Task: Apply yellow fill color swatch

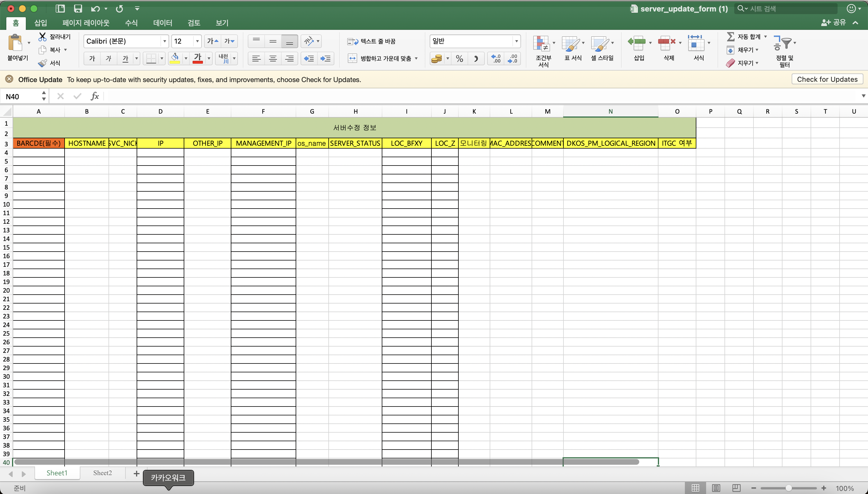Action: pos(175,58)
